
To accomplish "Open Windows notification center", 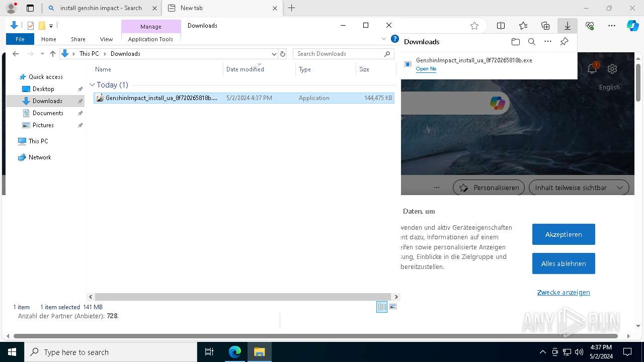I will point(627,352).
